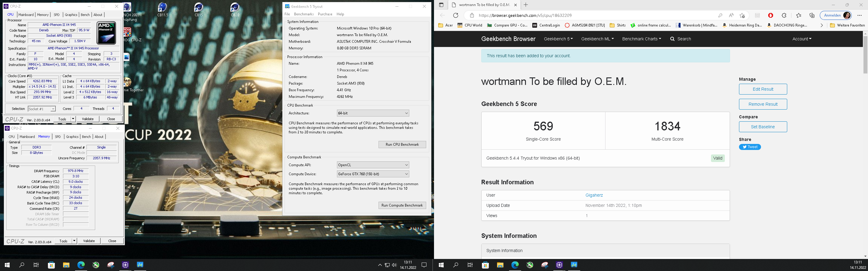The image size is (868, 271).
Task: Open the Gigaherz user profile link
Action: [x=594, y=195]
